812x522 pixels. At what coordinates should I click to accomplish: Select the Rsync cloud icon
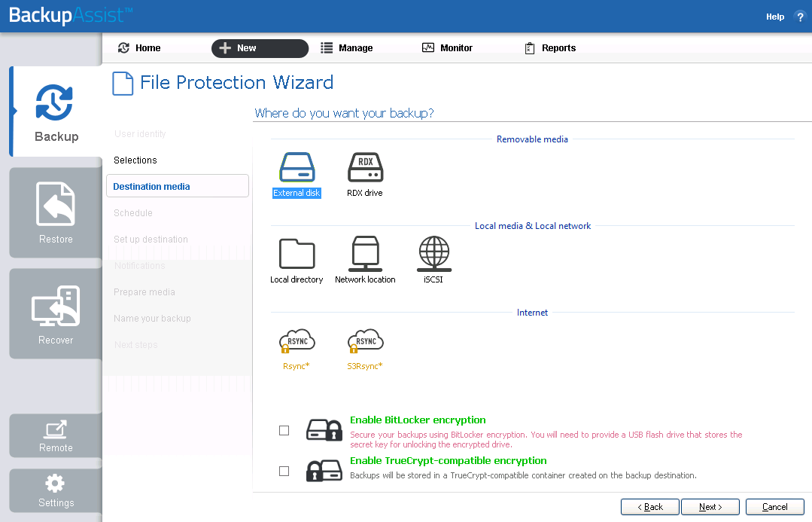pyautogui.click(x=297, y=340)
